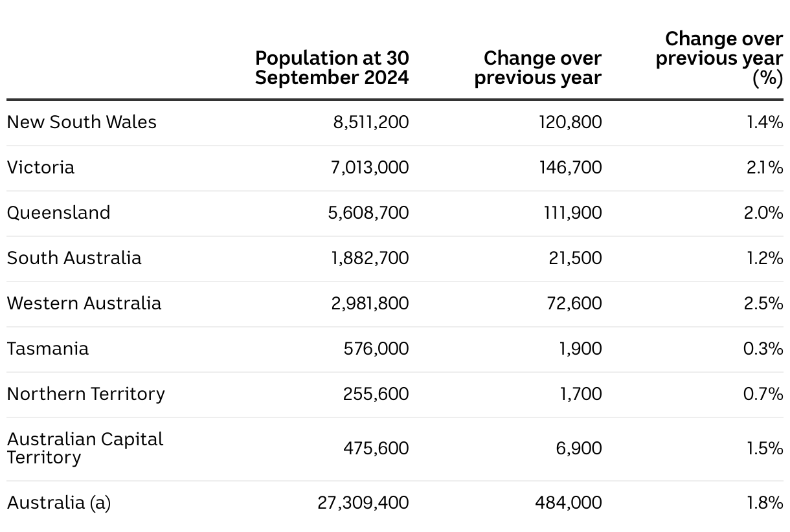Click Western Australia's 2.5% change cell
The width and height of the screenshot is (790, 532).
coord(763,304)
